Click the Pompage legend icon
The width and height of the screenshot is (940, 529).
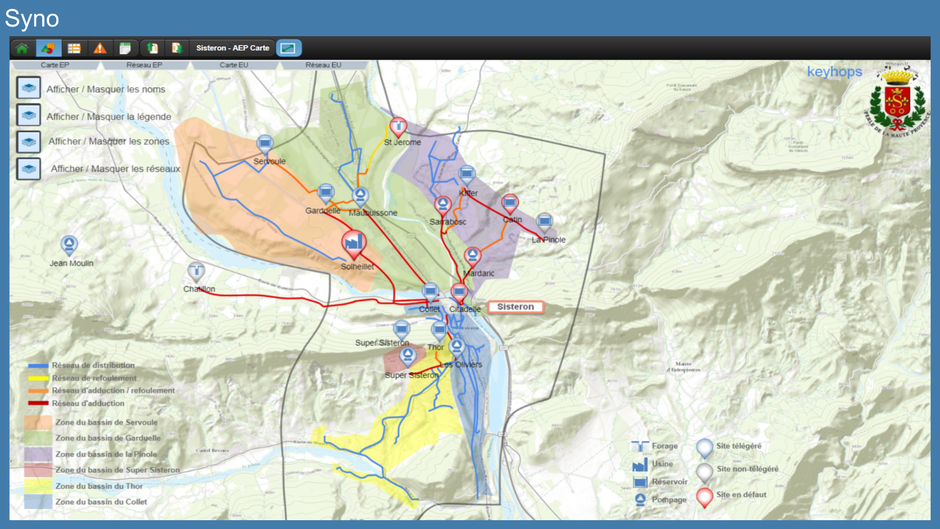pyautogui.click(x=640, y=500)
